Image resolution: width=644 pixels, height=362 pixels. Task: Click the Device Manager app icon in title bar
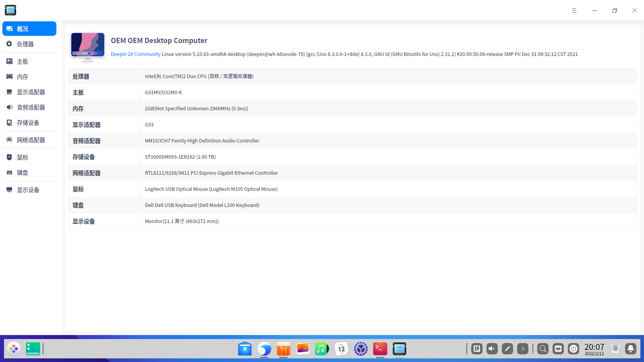[x=10, y=10]
